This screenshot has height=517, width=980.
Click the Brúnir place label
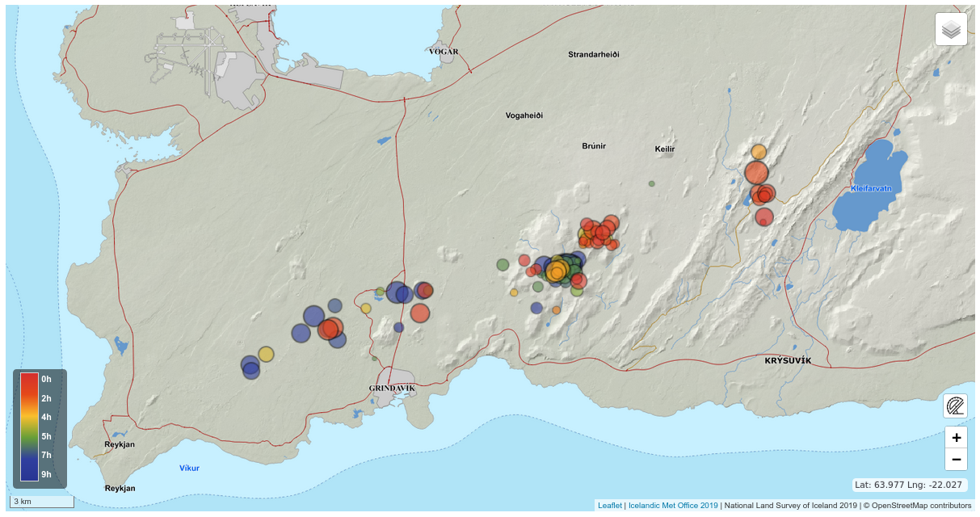coord(594,146)
